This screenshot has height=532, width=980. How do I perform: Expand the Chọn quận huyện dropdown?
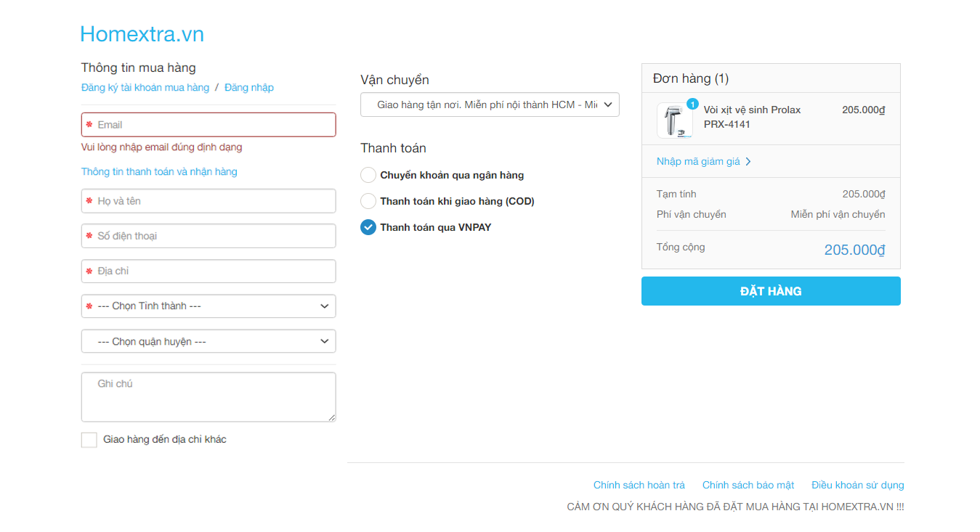[208, 341]
